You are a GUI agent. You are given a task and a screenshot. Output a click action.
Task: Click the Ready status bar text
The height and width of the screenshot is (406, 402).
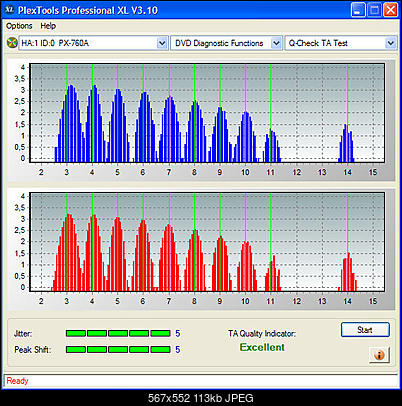(17, 381)
